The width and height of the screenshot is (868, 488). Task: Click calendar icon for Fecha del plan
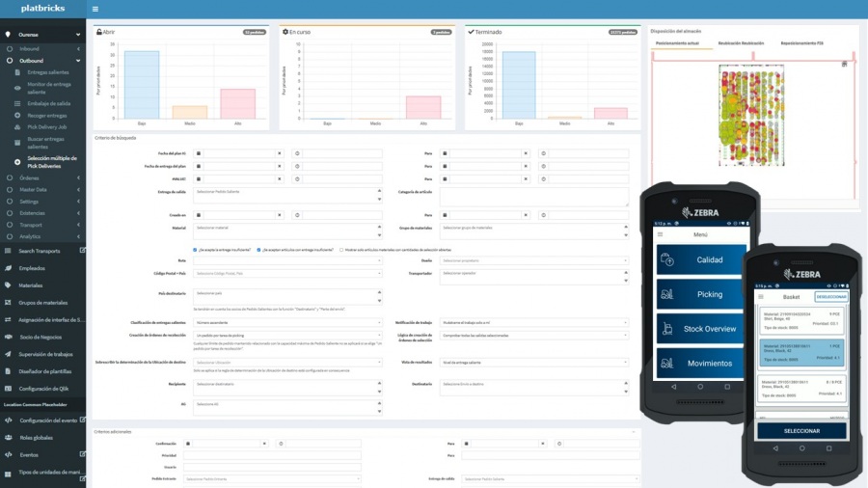click(199, 153)
